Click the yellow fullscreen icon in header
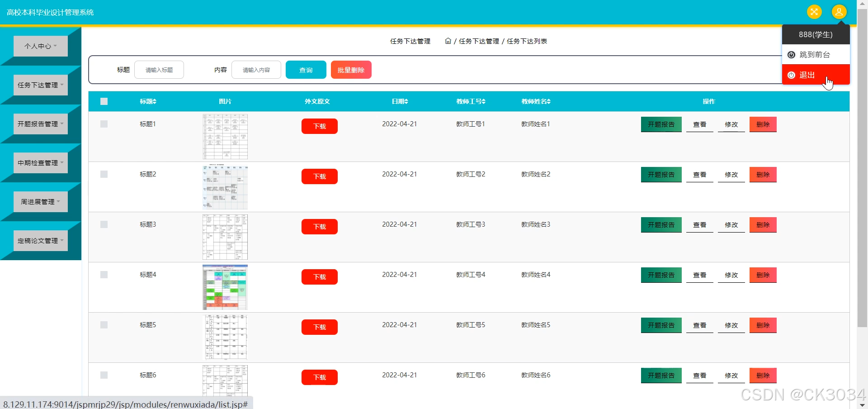Screen dimensions: 868x409 click(x=814, y=12)
